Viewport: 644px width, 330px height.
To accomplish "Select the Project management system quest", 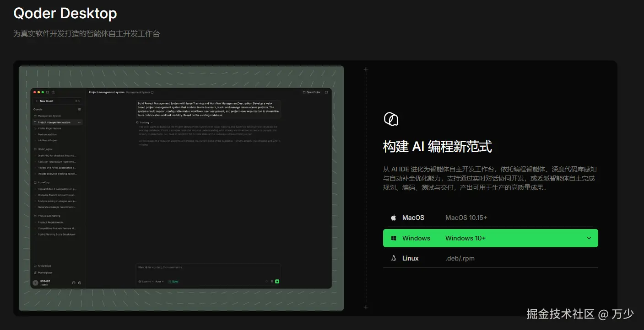I will (x=58, y=122).
